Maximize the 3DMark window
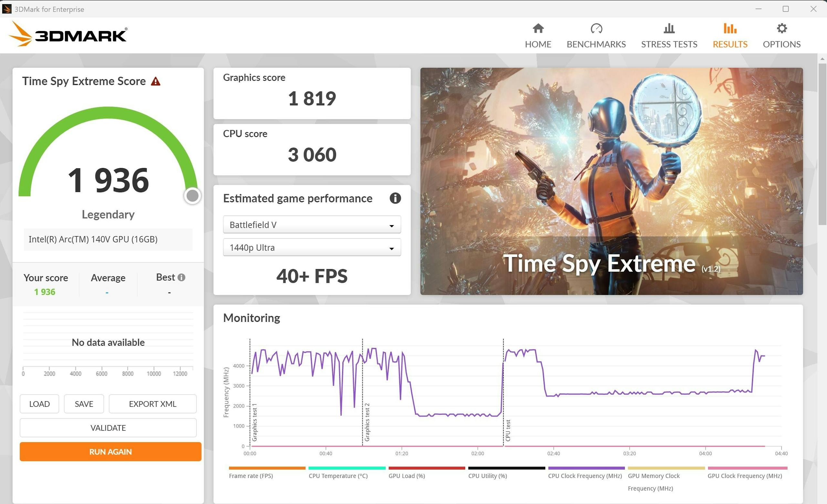 [786, 9]
